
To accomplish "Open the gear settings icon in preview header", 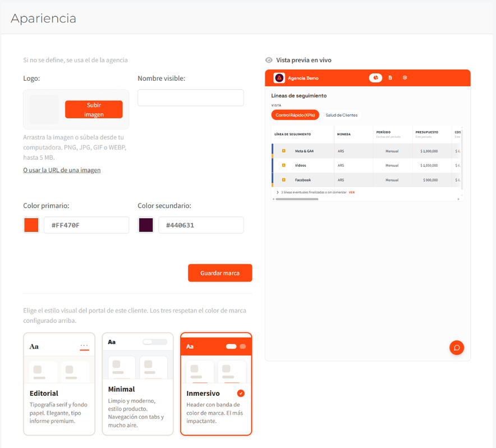I will tap(405, 78).
